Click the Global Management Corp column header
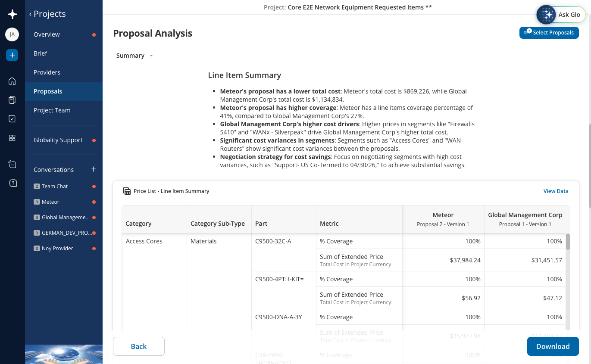The image size is (591, 364). (525, 219)
